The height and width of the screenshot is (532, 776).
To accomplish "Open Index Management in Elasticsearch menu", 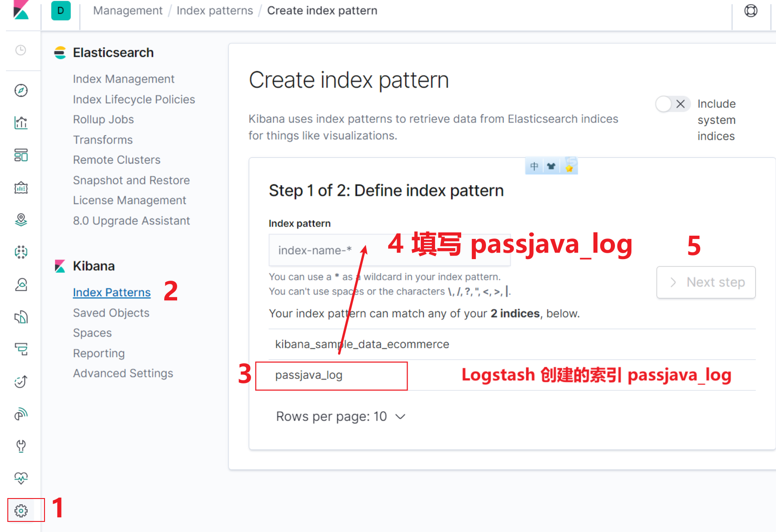I will [x=123, y=79].
